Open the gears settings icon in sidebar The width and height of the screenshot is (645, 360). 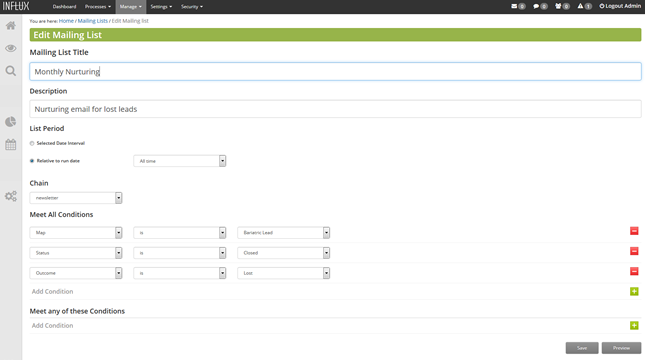click(x=11, y=196)
